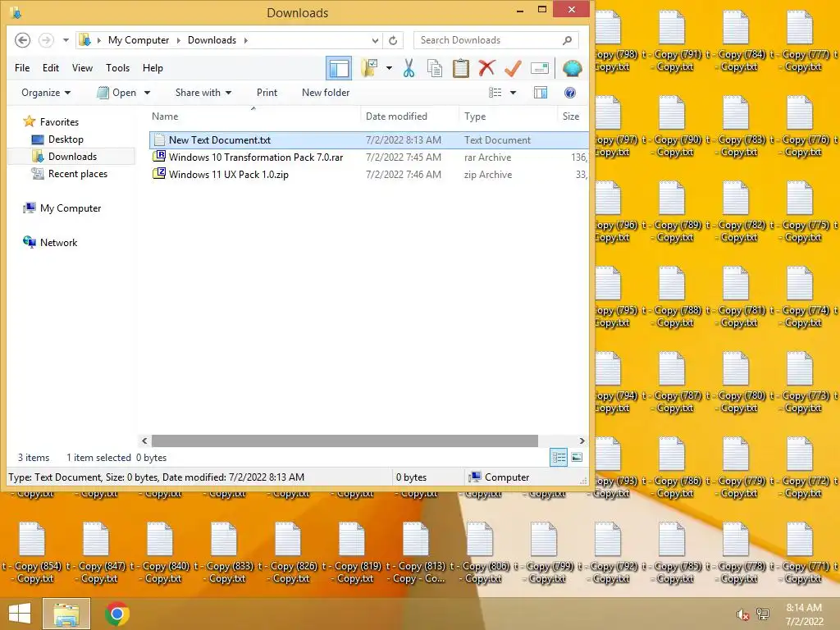Click the scroll right arrow
The width and height of the screenshot is (840, 630).
[582, 441]
